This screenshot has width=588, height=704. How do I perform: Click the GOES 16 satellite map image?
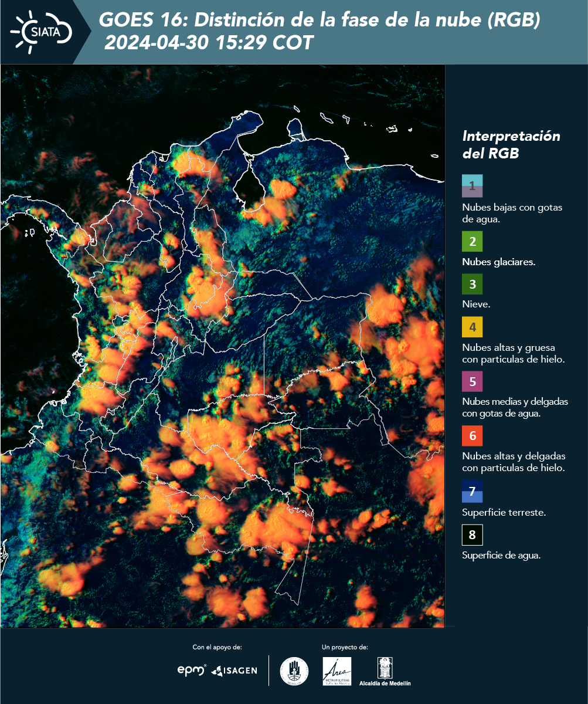[223, 346]
